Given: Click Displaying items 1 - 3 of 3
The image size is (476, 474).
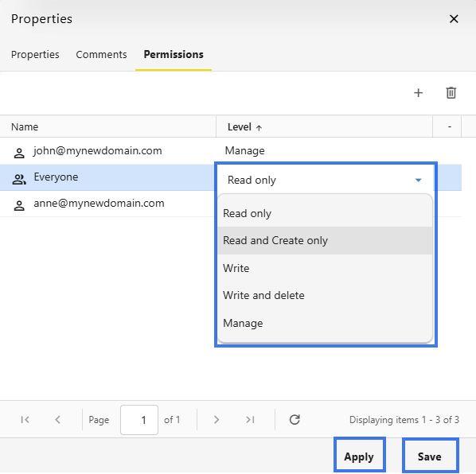Looking at the screenshot, I should [404, 420].
